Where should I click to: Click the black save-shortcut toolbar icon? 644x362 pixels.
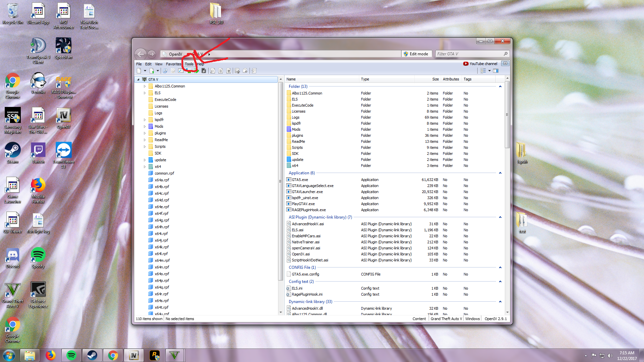point(204,71)
